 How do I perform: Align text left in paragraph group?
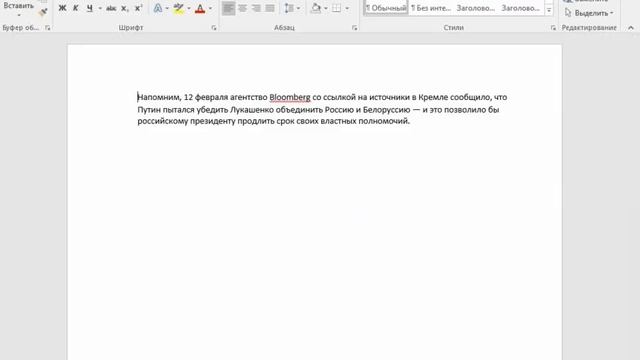click(x=229, y=8)
